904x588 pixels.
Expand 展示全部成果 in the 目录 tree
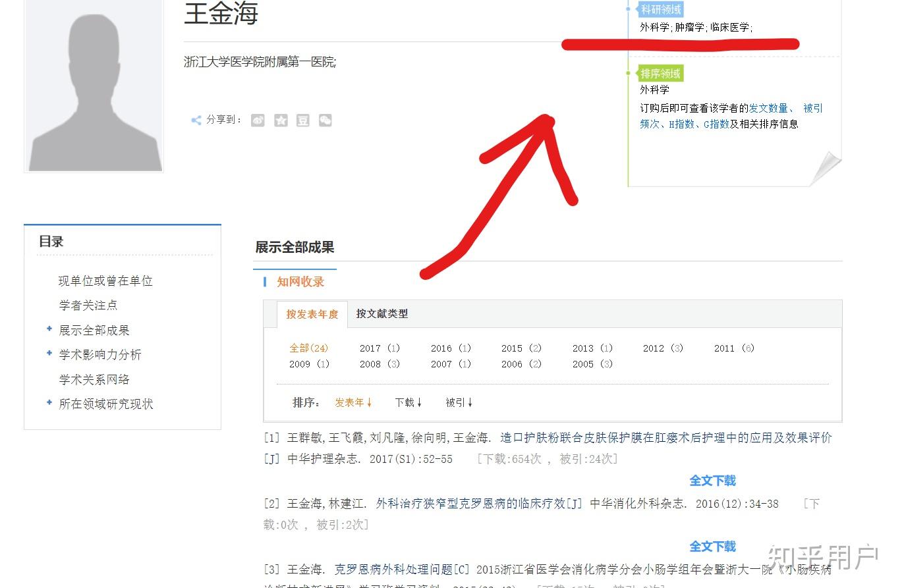(x=49, y=329)
